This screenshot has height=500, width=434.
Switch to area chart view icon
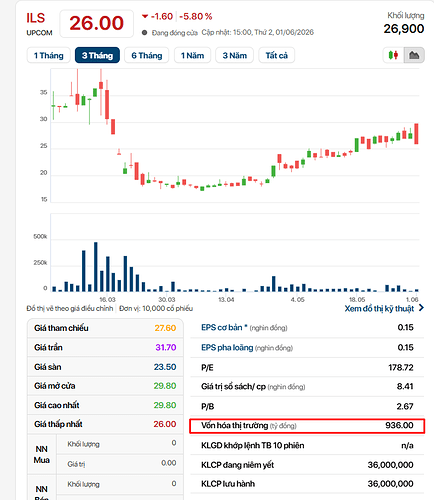pyautogui.click(x=414, y=55)
